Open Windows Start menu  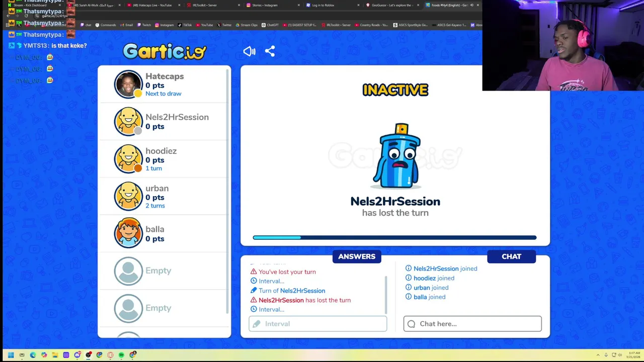11,355
